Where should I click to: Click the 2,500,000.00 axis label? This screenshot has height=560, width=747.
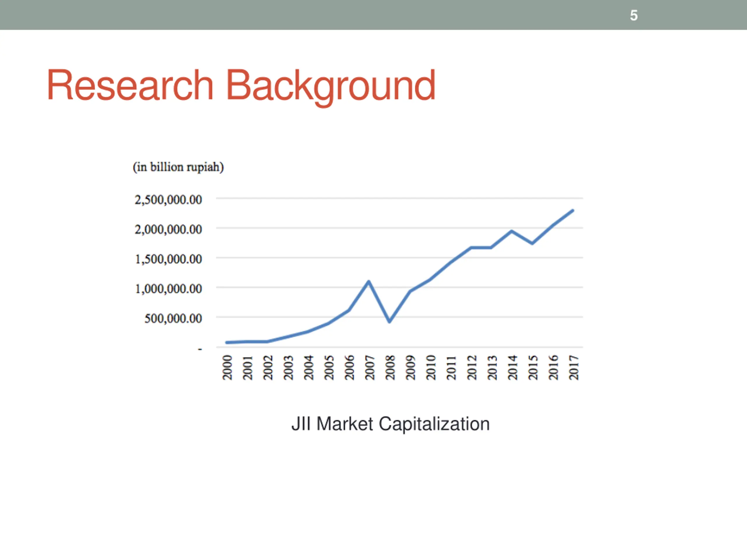(x=168, y=200)
